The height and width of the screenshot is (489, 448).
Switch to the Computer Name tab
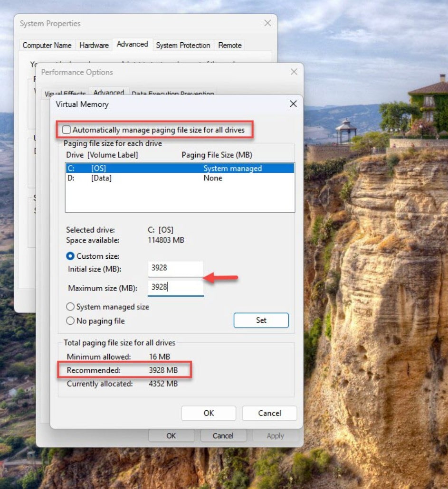pos(47,46)
